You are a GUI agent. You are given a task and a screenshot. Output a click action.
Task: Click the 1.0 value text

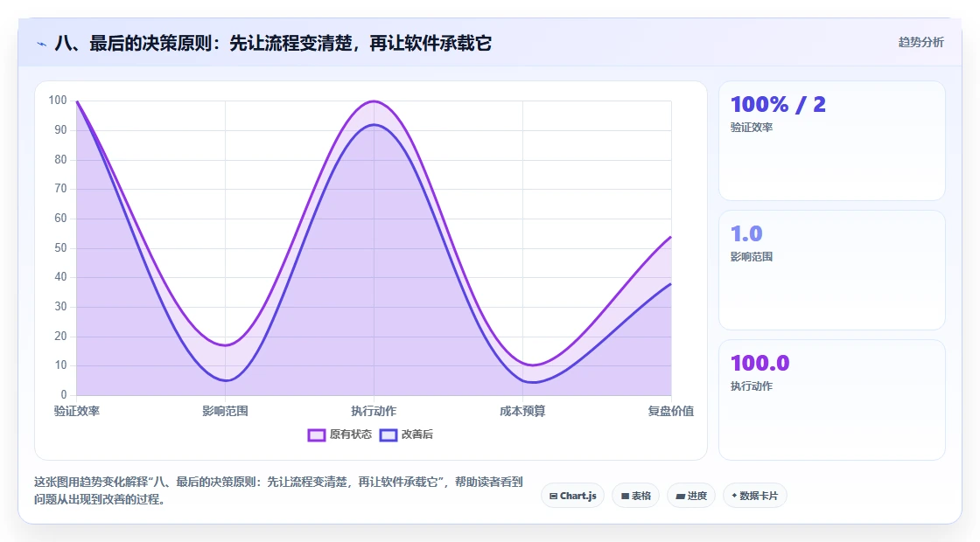click(746, 233)
